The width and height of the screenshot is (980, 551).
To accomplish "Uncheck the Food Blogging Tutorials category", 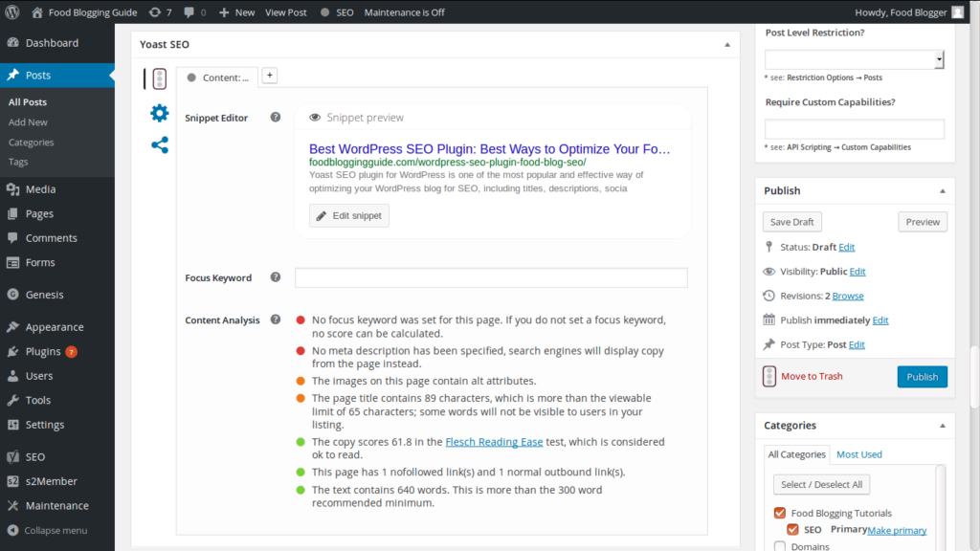I will (780, 514).
